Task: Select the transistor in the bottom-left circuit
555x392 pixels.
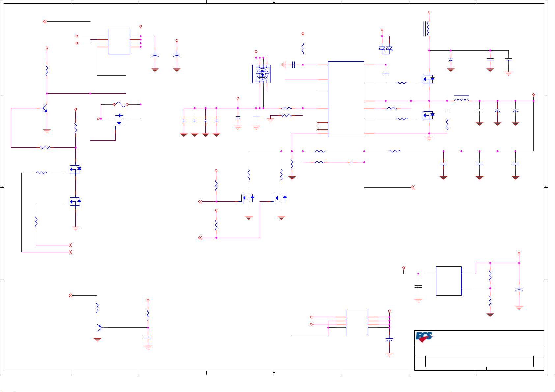Action: point(99,328)
